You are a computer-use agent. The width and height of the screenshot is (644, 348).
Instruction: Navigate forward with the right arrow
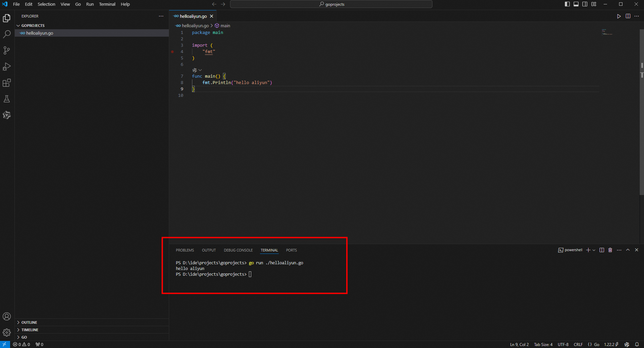click(223, 4)
